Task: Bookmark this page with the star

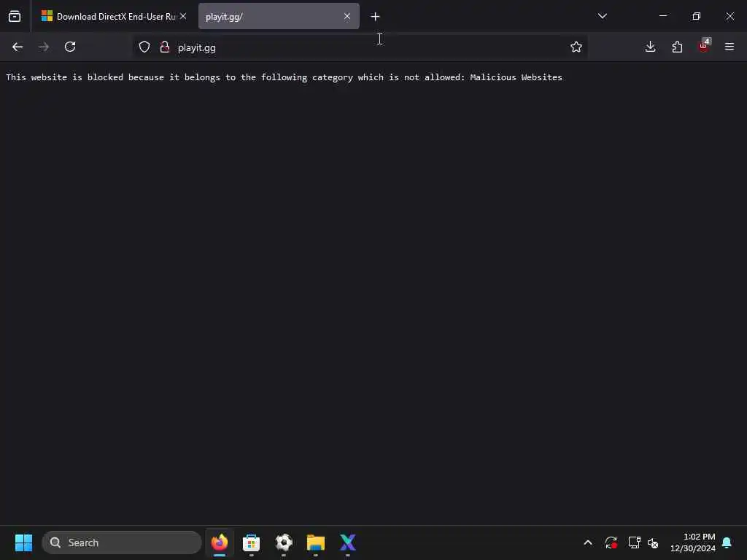Action: tap(576, 47)
